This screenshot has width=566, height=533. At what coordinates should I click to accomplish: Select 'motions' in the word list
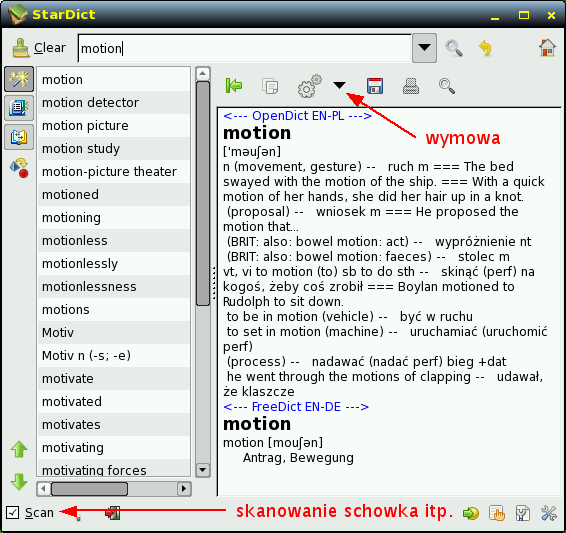[114, 310]
